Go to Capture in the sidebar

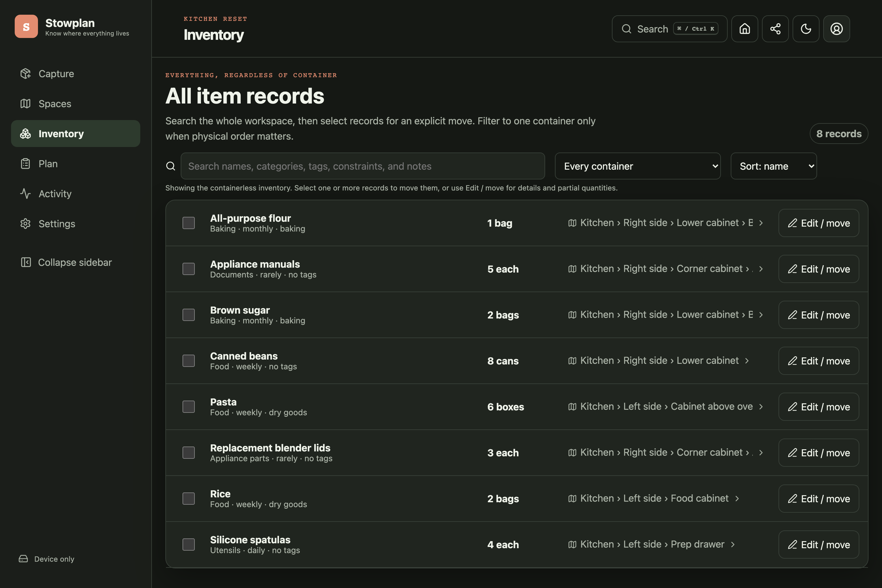click(75, 73)
